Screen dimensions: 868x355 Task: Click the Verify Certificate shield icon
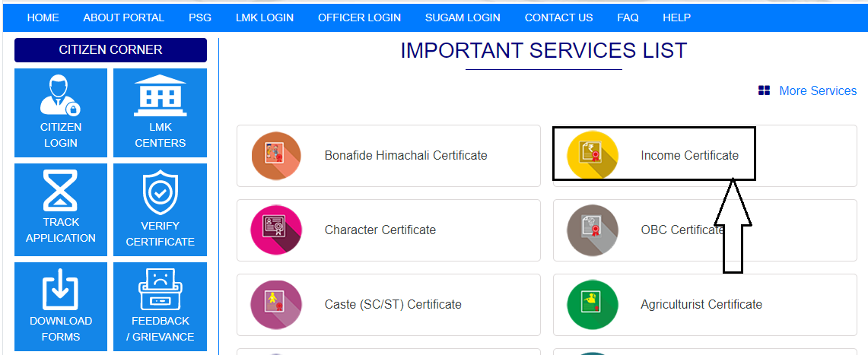click(x=160, y=192)
